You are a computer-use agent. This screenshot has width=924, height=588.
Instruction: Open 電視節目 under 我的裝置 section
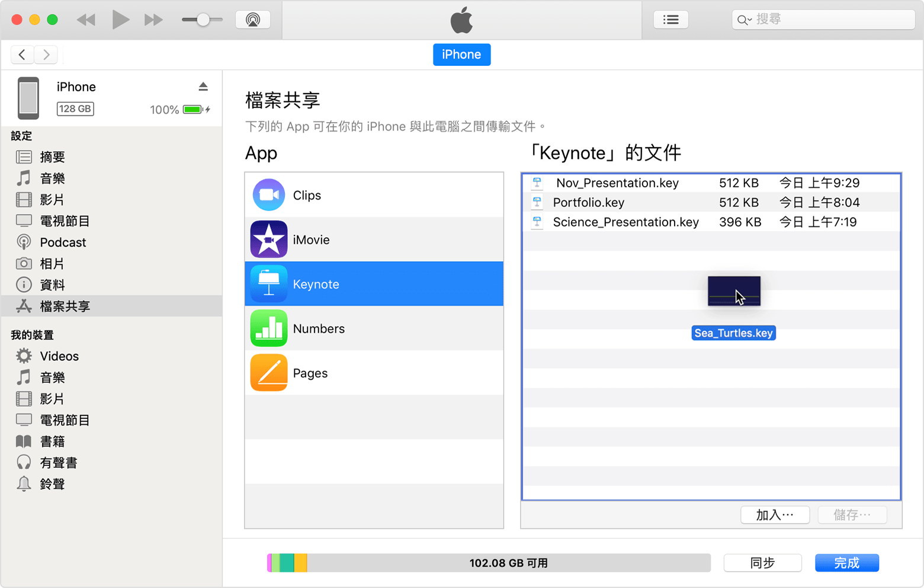[111, 420]
